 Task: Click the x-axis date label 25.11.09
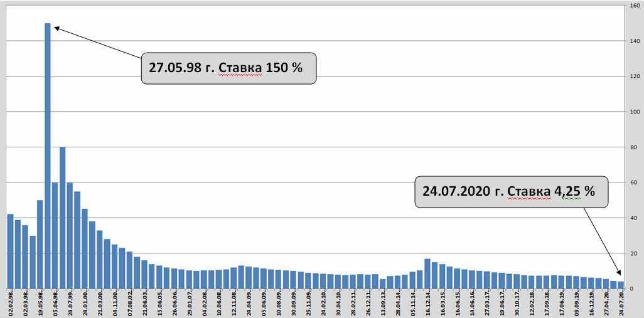[x=308, y=303]
